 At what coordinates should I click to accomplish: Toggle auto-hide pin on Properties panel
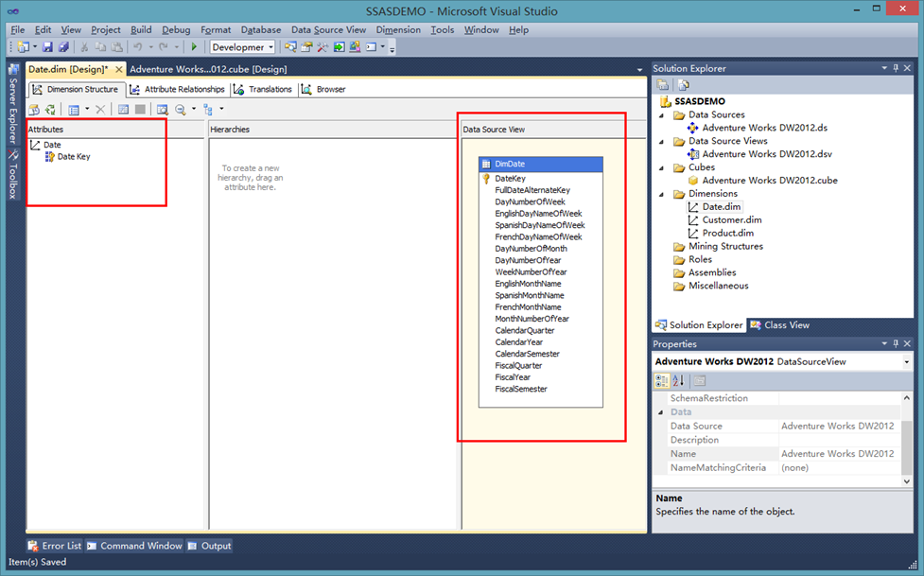[896, 344]
